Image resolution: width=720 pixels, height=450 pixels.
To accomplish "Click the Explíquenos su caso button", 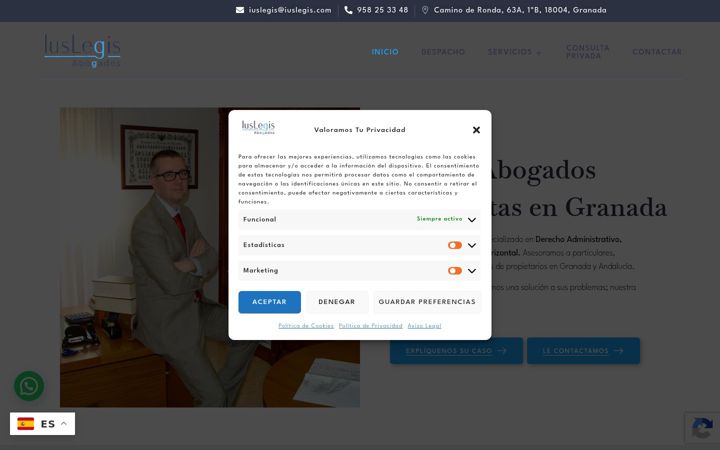I will tap(456, 351).
